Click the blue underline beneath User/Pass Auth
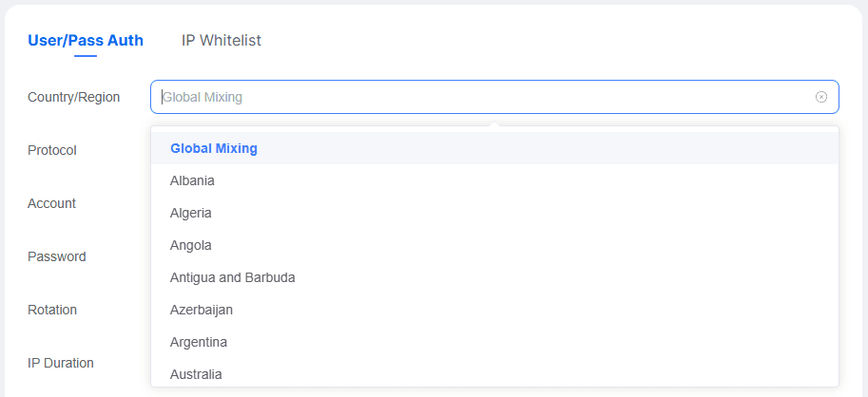The height and width of the screenshot is (397, 868). 86,56
